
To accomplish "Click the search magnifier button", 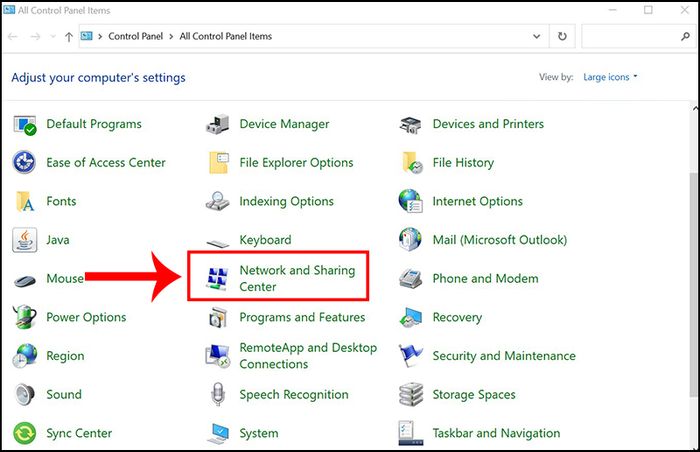I will pos(685,36).
